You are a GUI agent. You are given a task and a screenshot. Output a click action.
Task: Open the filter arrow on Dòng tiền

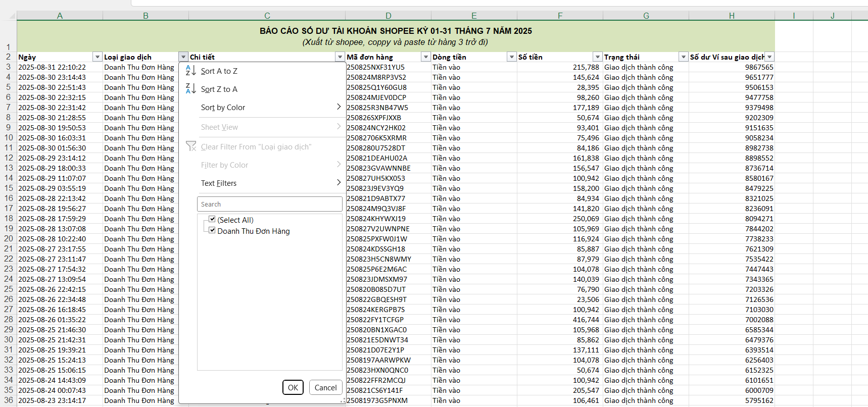[x=512, y=57]
